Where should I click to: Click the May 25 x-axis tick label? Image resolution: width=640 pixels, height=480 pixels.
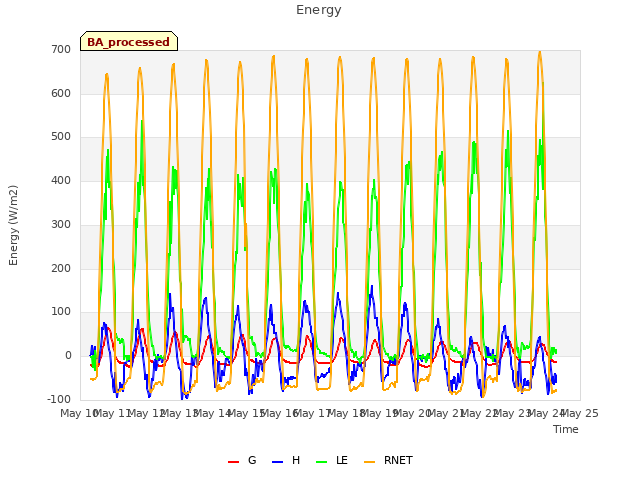(x=580, y=413)
